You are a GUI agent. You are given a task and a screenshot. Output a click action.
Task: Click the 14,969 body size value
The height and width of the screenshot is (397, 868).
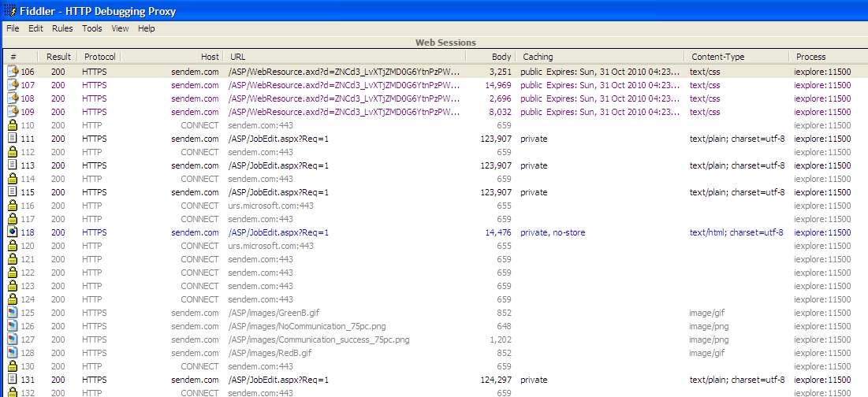click(x=498, y=85)
